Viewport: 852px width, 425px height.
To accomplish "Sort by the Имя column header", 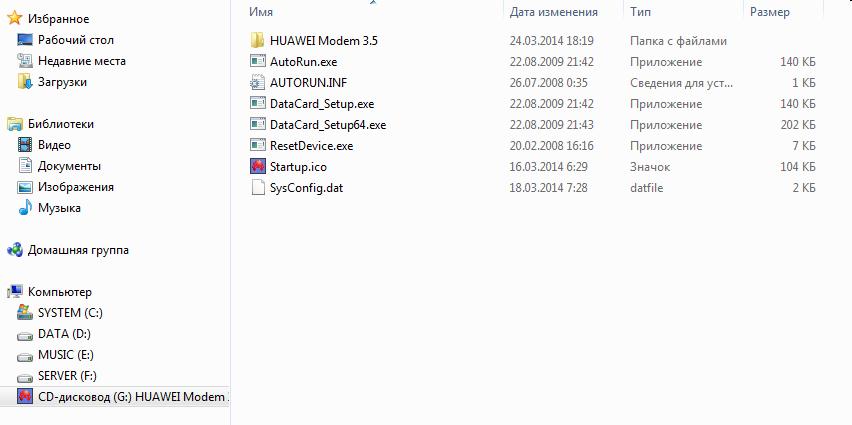I will coord(261,11).
